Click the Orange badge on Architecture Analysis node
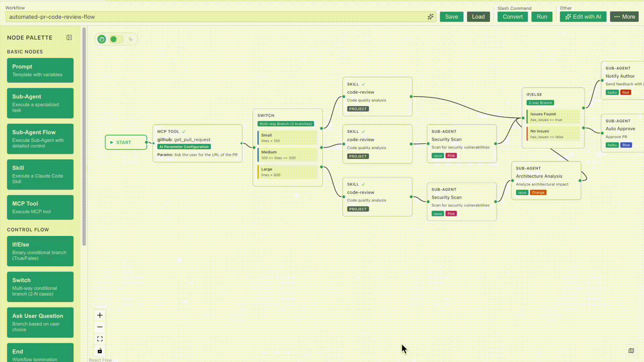Screen dimensions: 644x362 coord(538,192)
